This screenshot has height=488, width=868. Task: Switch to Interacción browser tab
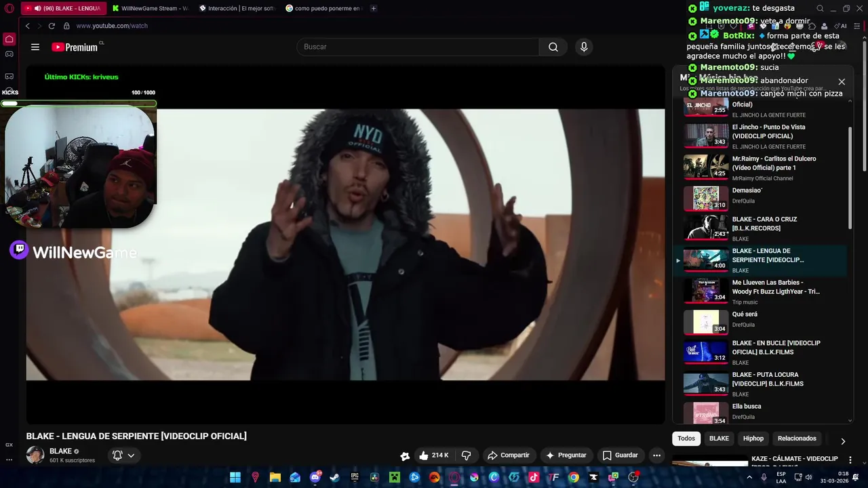pyautogui.click(x=237, y=8)
